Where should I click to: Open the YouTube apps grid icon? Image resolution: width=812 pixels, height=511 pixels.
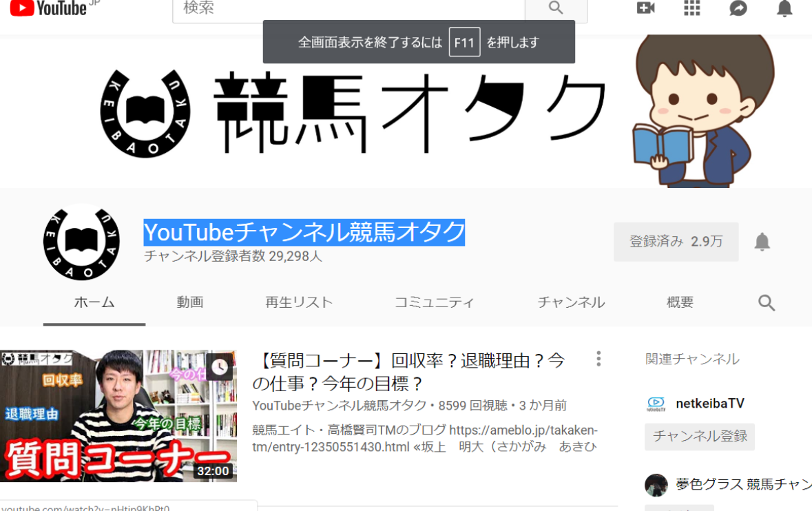692,8
